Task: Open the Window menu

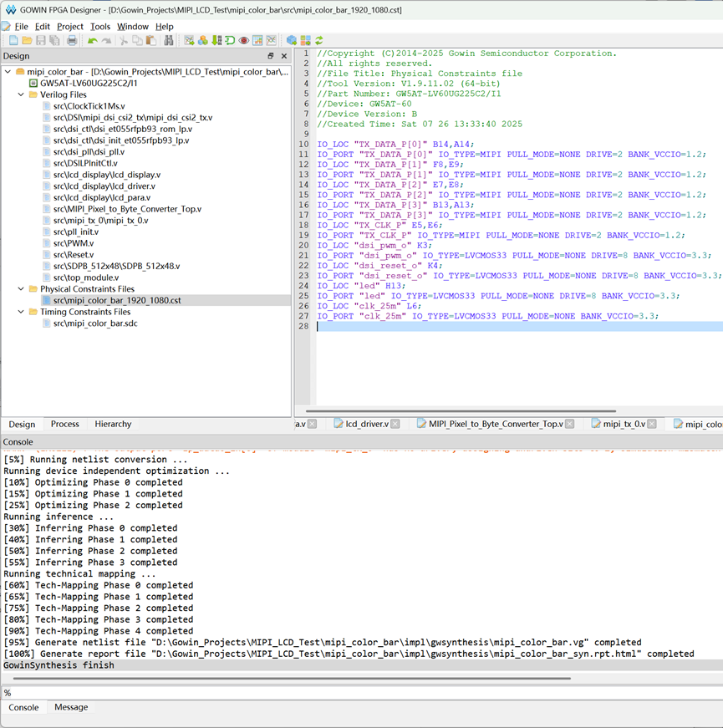Action: coord(133,27)
